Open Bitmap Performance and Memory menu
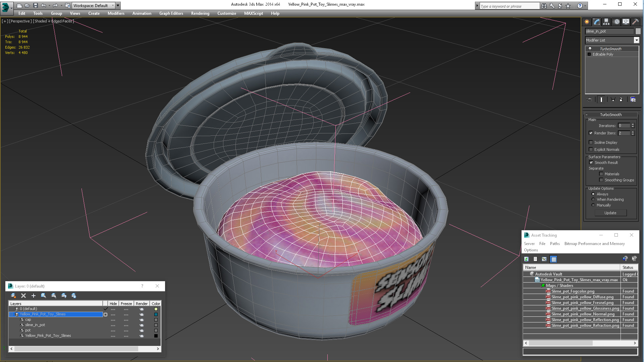 point(594,244)
